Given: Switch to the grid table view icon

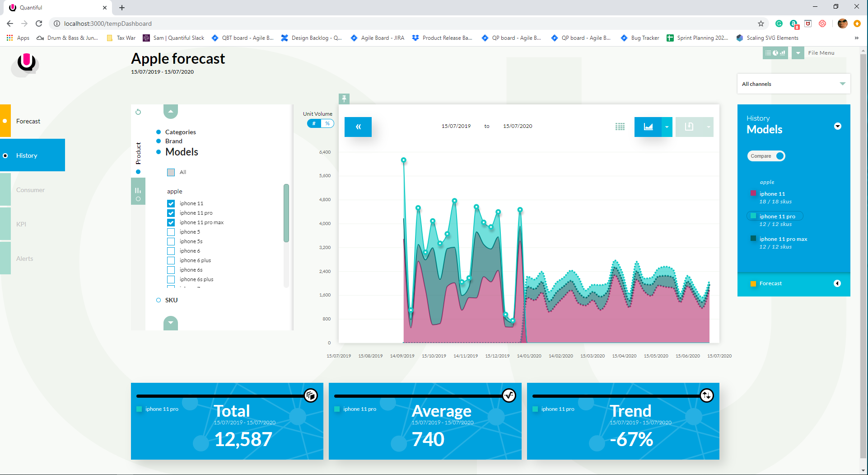Looking at the screenshot, I should click(x=620, y=127).
